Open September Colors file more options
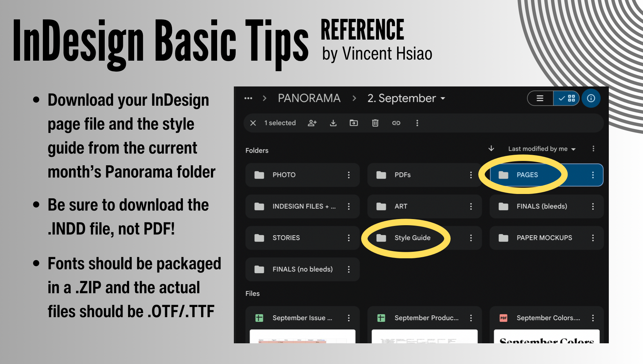 (593, 318)
